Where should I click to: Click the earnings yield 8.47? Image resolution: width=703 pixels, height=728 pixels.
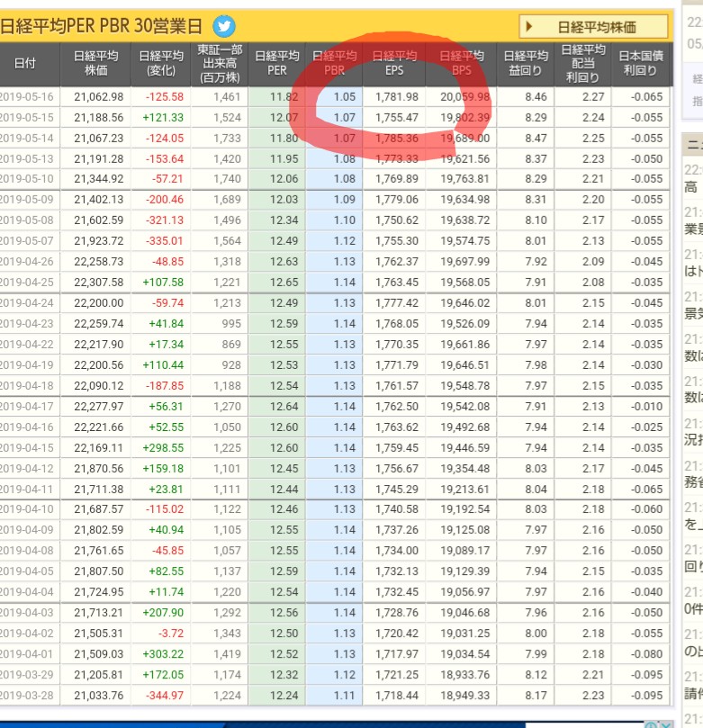tap(536, 139)
